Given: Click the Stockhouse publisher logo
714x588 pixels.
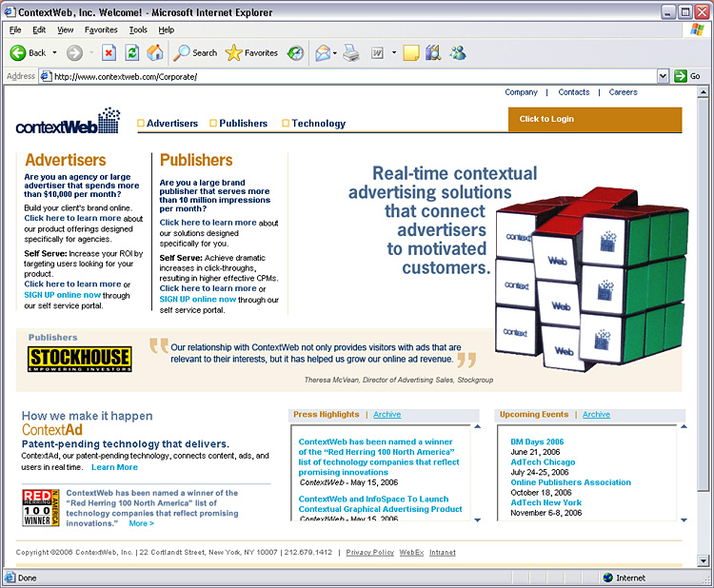Looking at the screenshot, I should point(80,359).
